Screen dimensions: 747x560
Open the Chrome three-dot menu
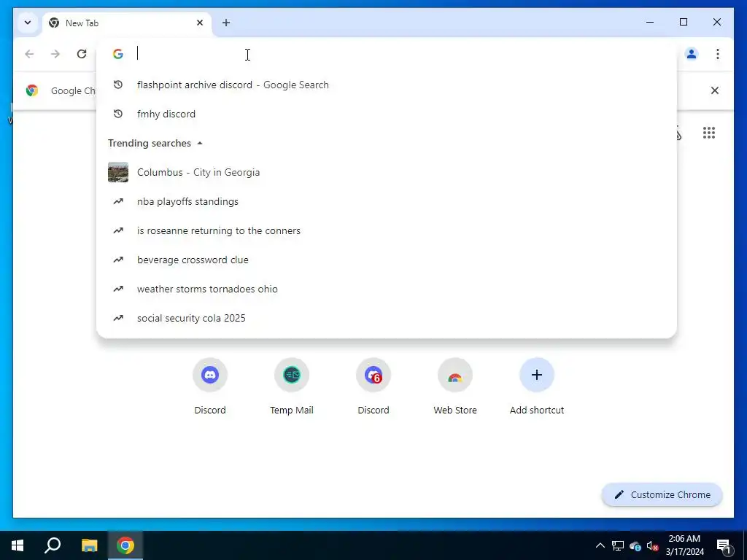(x=718, y=54)
